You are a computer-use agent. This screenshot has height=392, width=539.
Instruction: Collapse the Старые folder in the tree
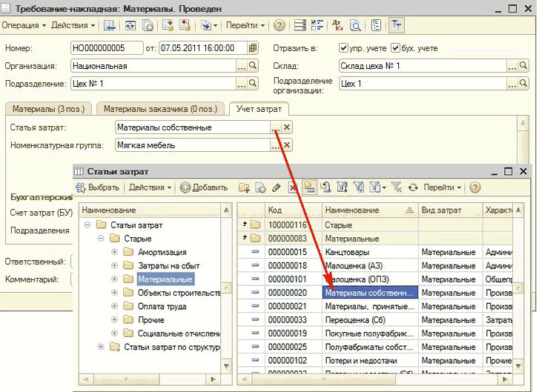pyautogui.click(x=101, y=239)
